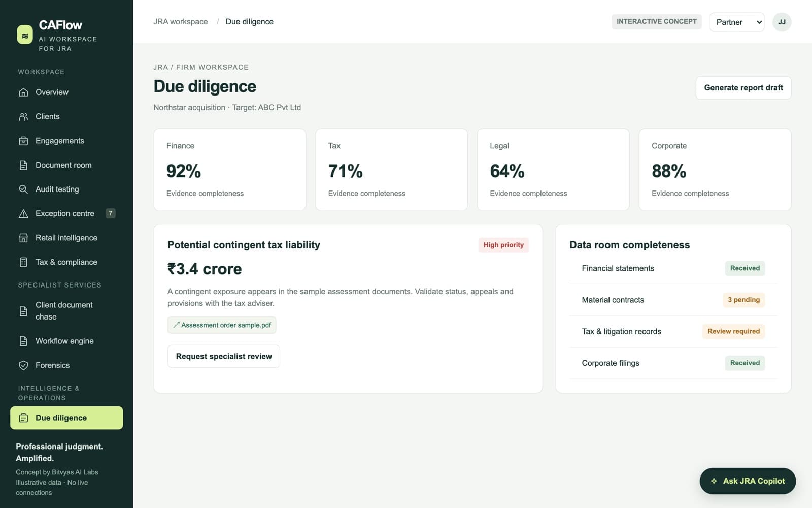Click the Overview home icon
Image resolution: width=812 pixels, height=508 pixels.
pyautogui.click(x=23, y=92)
